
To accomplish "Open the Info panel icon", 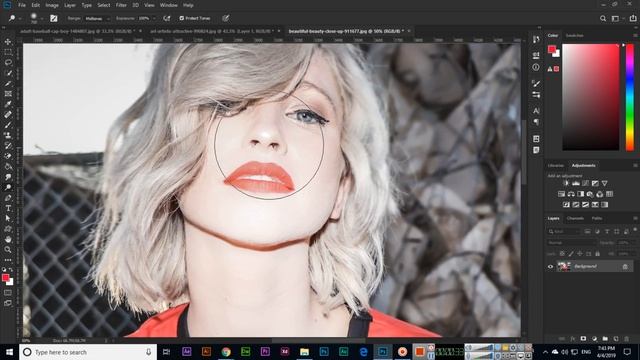I will pos(536,67).
